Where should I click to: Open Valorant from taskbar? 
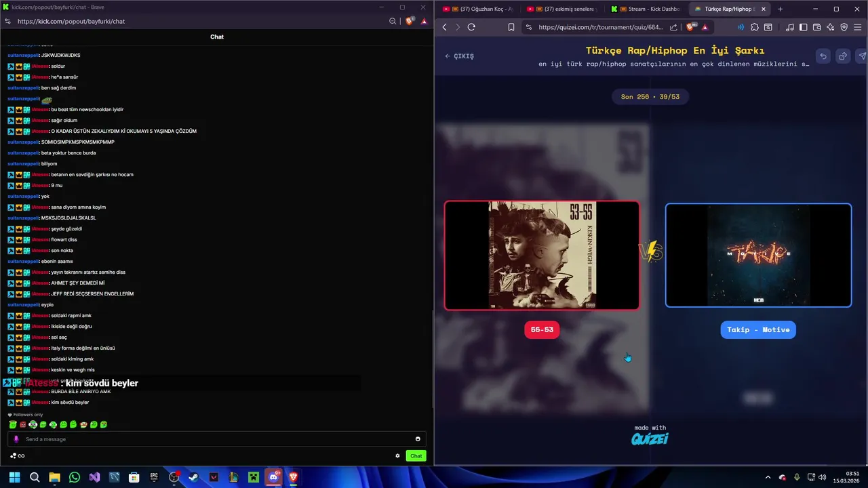pos(214,477)
